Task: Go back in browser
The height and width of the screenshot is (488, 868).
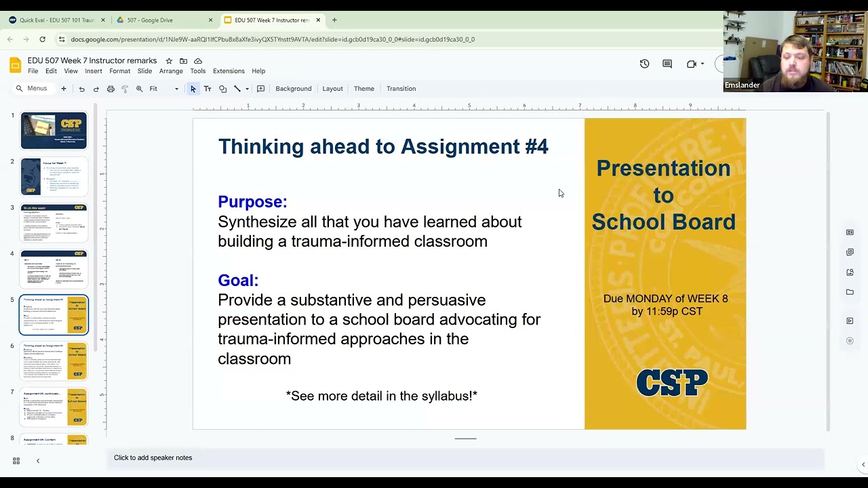Action: click(10, 39)
